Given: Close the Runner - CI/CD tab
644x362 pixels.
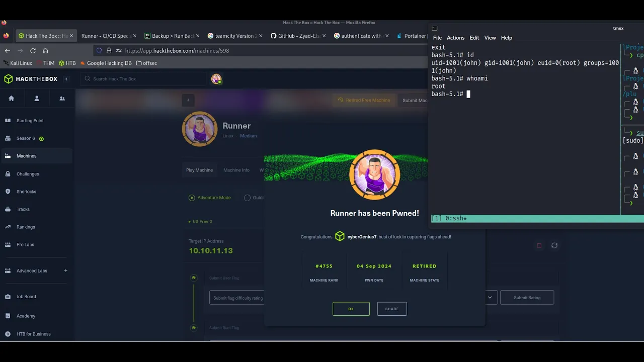Looking at the screenshot, I should 135,36.
